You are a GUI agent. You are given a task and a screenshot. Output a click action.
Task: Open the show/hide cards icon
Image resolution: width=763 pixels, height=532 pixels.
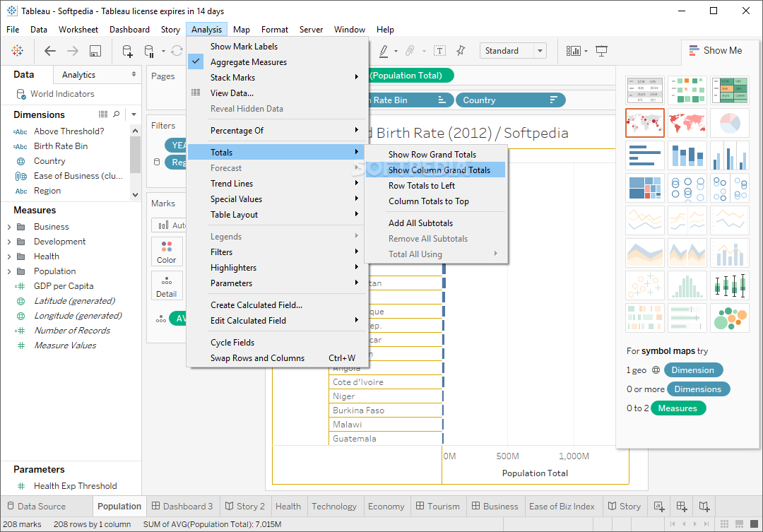pyautogui.click(x=573, y=51)
